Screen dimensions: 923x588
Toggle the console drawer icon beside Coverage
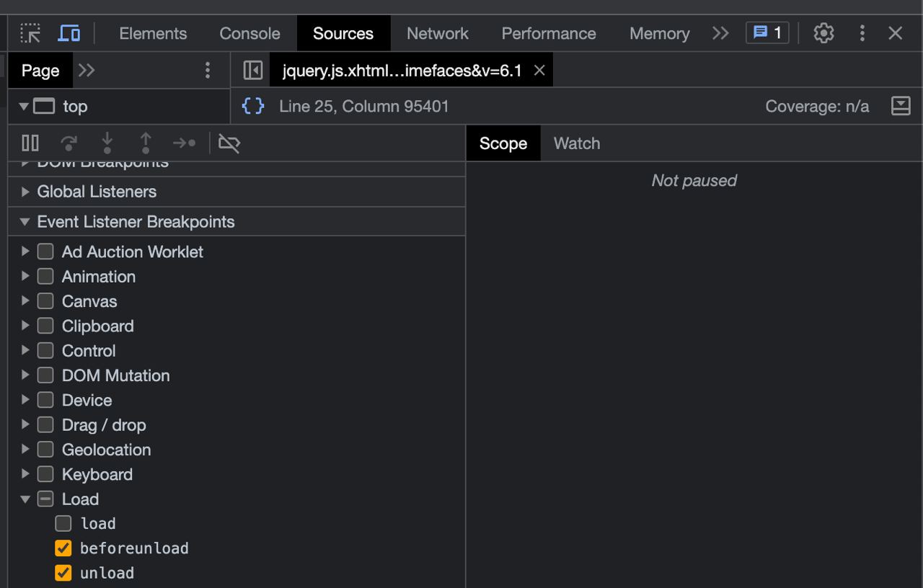point(901,107)
